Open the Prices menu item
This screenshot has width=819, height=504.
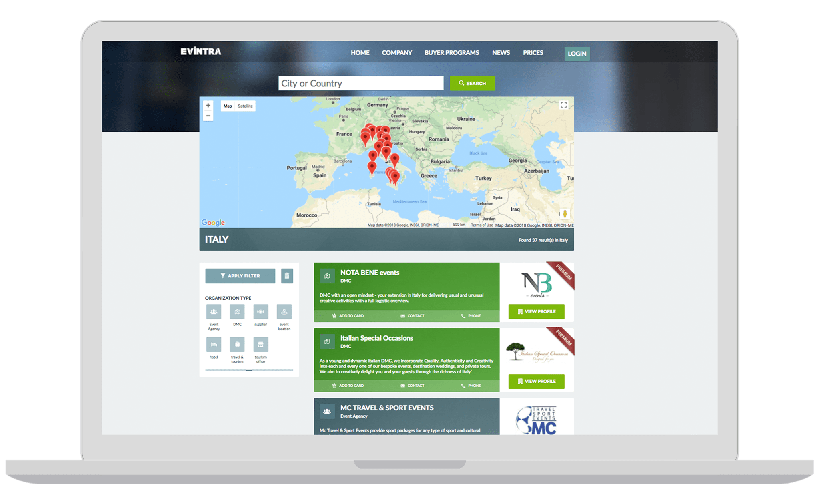[x=533, y=53]
